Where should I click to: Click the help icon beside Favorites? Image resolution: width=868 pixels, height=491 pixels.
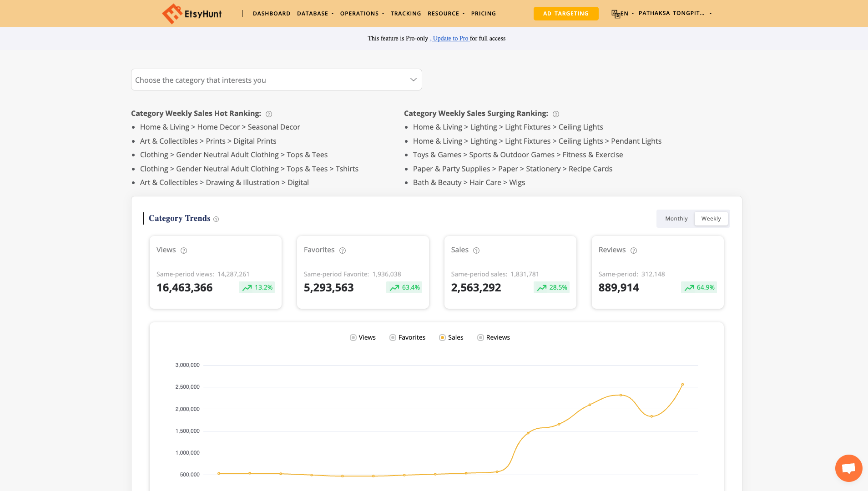pos(343,251)
